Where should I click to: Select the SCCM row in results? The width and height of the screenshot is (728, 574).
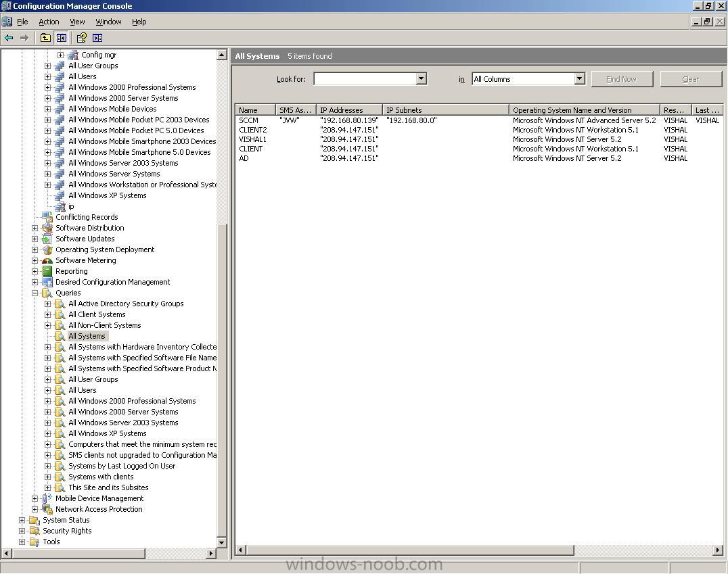(x=478, y=120)
